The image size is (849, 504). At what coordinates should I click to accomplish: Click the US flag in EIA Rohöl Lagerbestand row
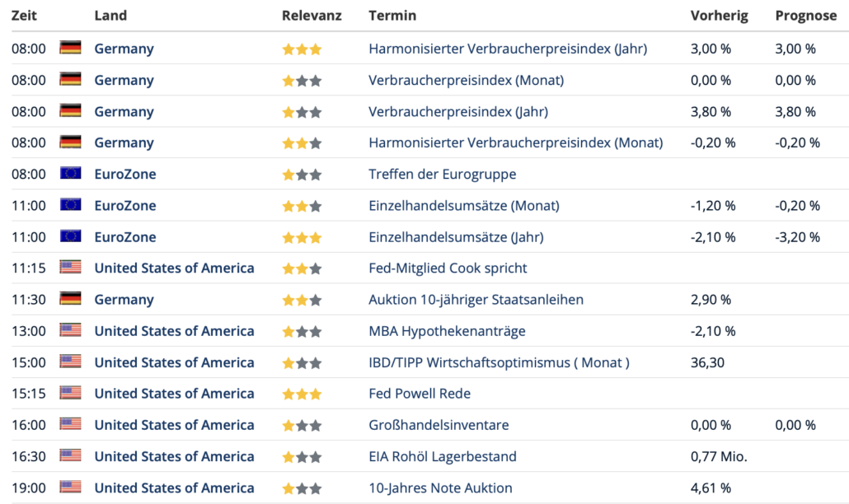pos(70,455)
